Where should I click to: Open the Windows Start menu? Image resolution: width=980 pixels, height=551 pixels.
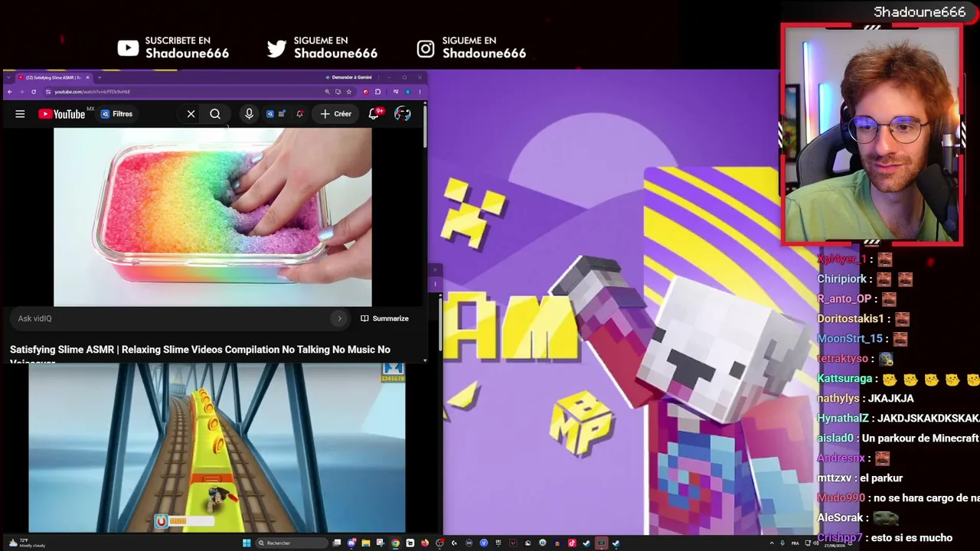247,543
